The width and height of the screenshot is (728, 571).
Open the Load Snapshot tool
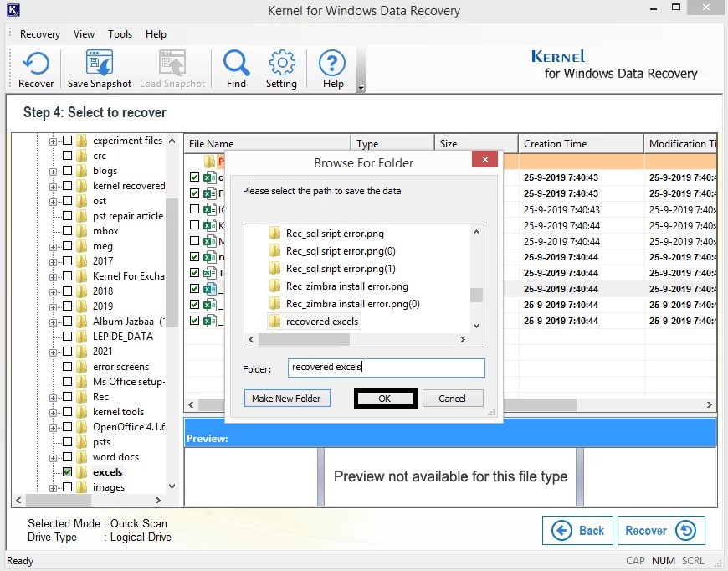[x=172, y=67]
